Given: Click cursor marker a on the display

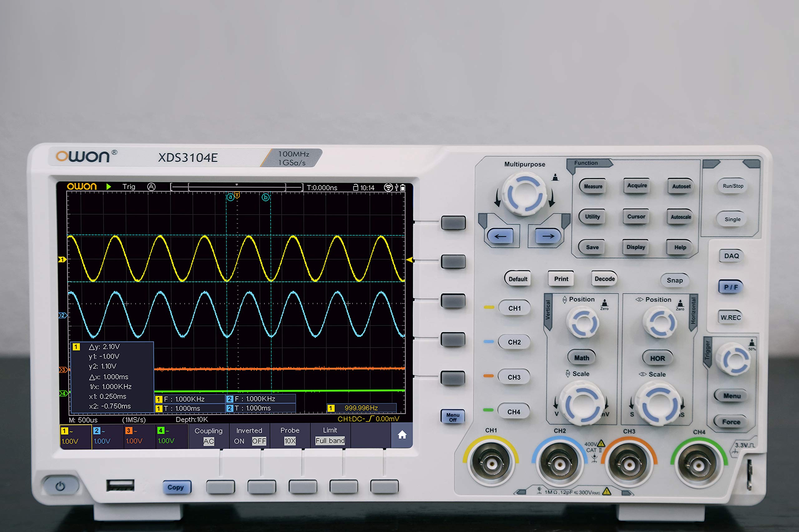Looking at the screenshot, I should click(x=230, y=197).
